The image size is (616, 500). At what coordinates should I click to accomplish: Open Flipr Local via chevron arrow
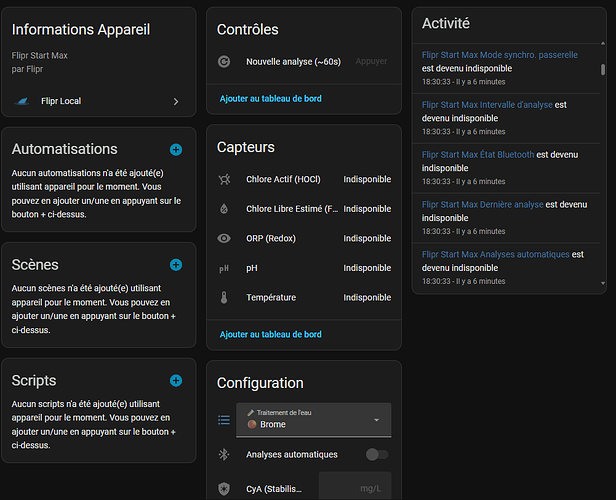(176, 102)
